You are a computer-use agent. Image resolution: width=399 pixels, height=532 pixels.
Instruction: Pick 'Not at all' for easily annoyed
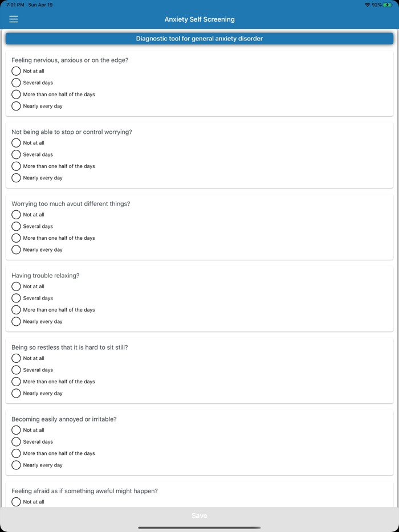16,430
